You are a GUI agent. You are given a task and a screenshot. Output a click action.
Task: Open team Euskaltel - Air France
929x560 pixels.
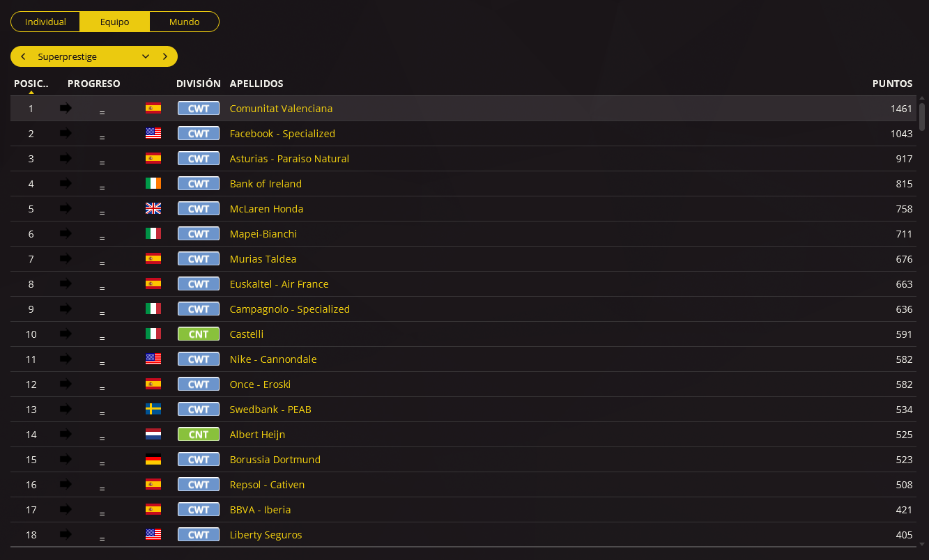pos(279,284)
